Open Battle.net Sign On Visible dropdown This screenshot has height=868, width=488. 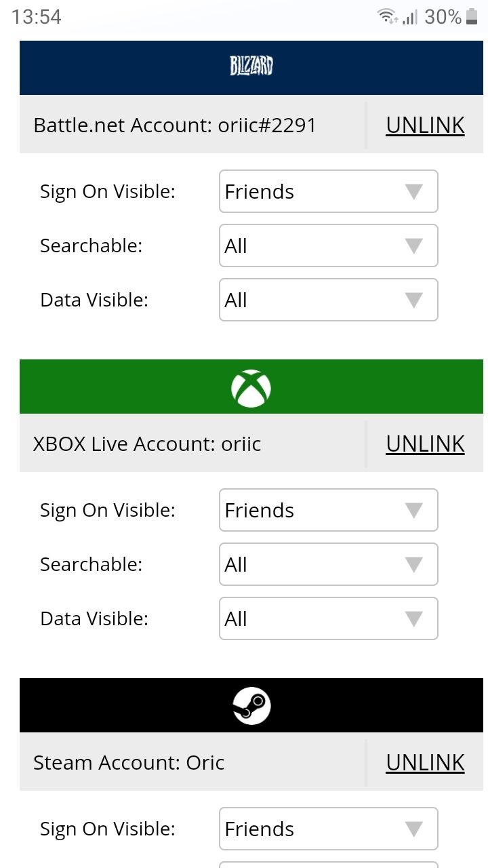(329, 191)
